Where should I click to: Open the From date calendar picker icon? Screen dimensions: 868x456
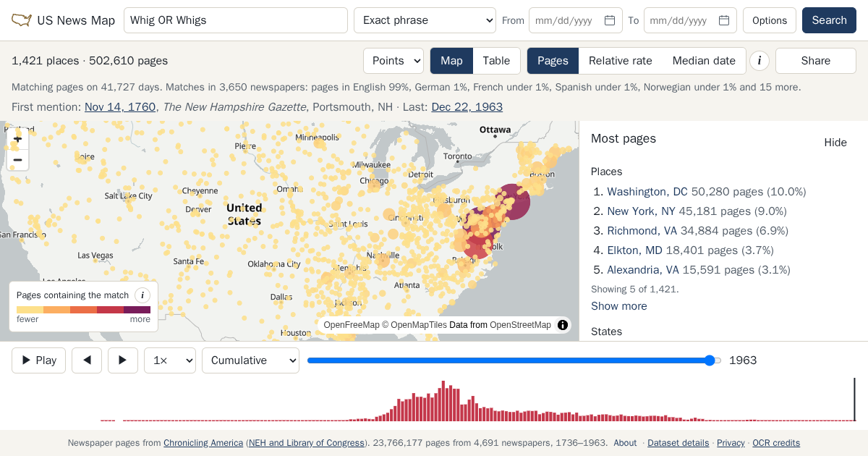pos(610,20)
